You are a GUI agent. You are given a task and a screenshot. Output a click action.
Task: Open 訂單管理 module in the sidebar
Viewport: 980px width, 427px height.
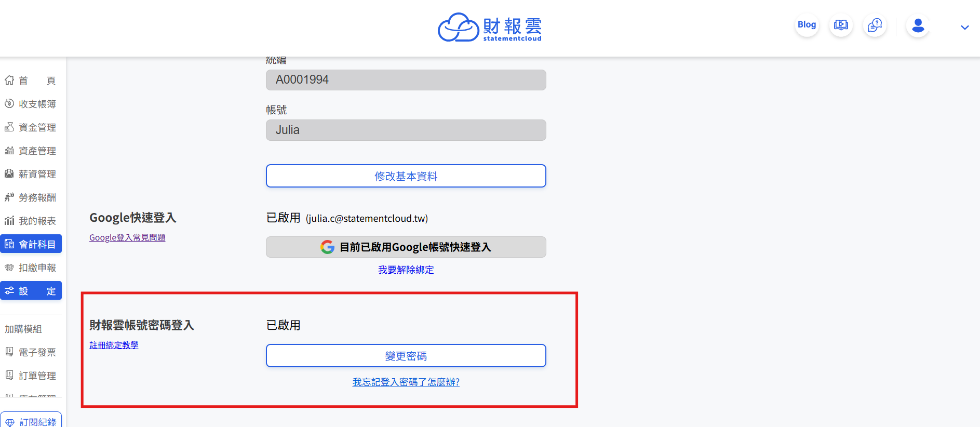(31, 376)
